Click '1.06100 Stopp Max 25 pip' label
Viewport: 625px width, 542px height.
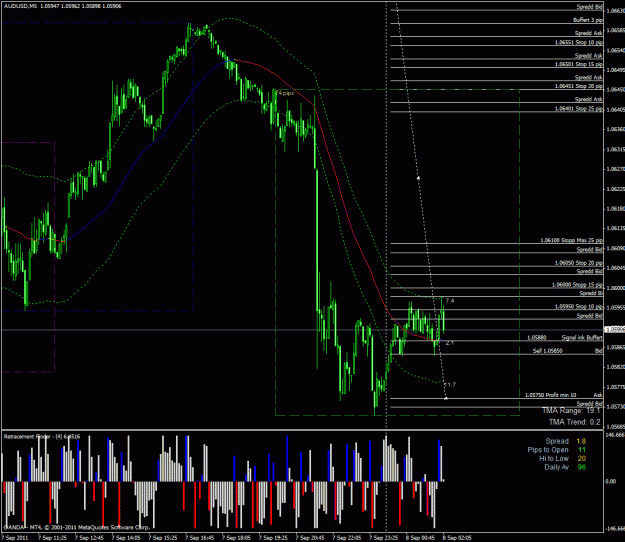(x=572, y=240)
